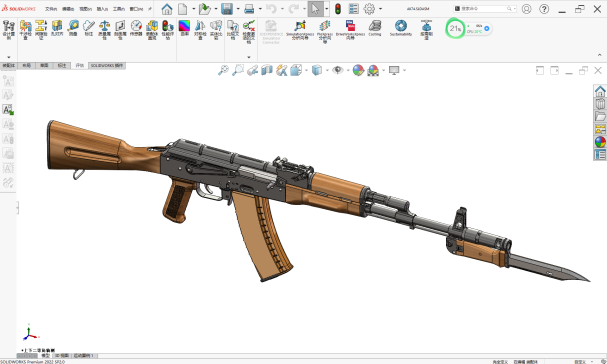Expand the Display Style dropdown arrow
This screenshot has width=607, height=364.
coord(327,70)
